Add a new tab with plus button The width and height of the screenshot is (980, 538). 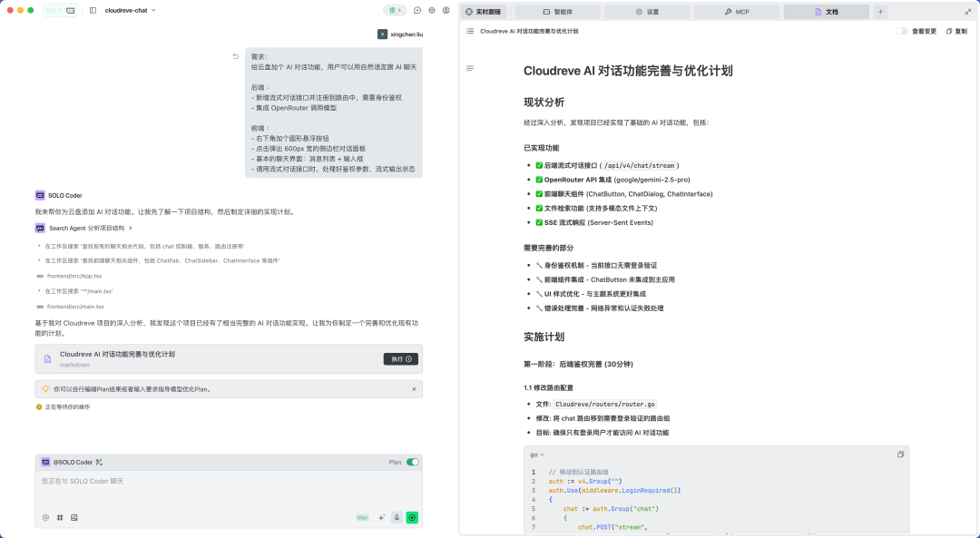880,12
